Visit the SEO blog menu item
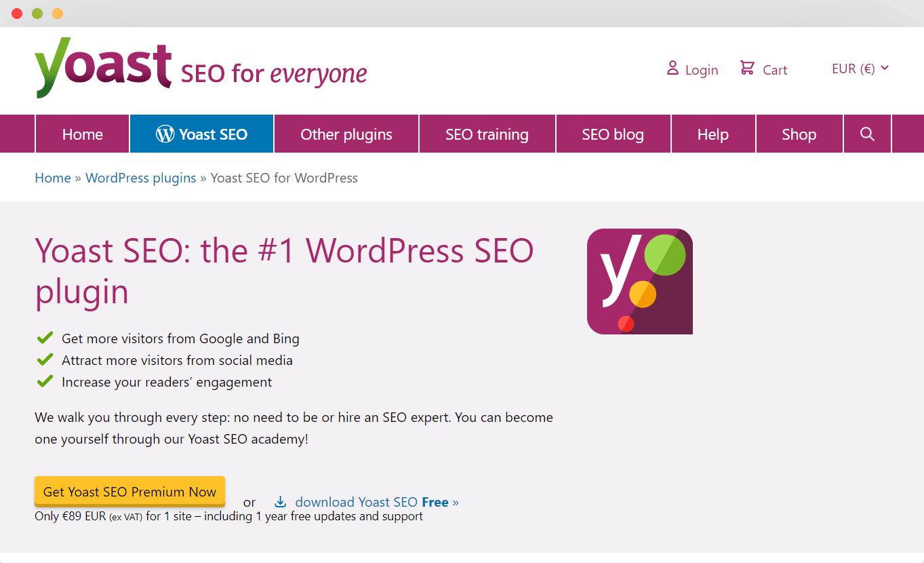The width and height of the screenshot is (924, 563). pos(613,134)
